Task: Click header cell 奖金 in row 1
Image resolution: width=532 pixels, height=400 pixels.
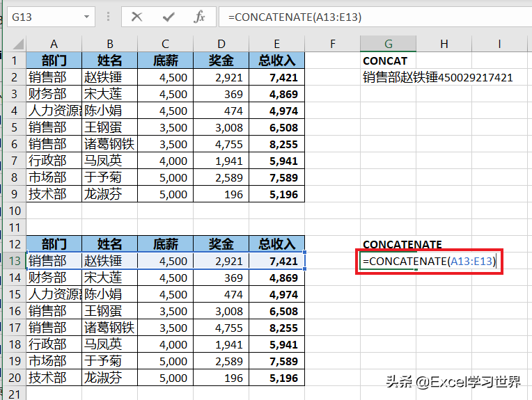Action: pos(221,61)
